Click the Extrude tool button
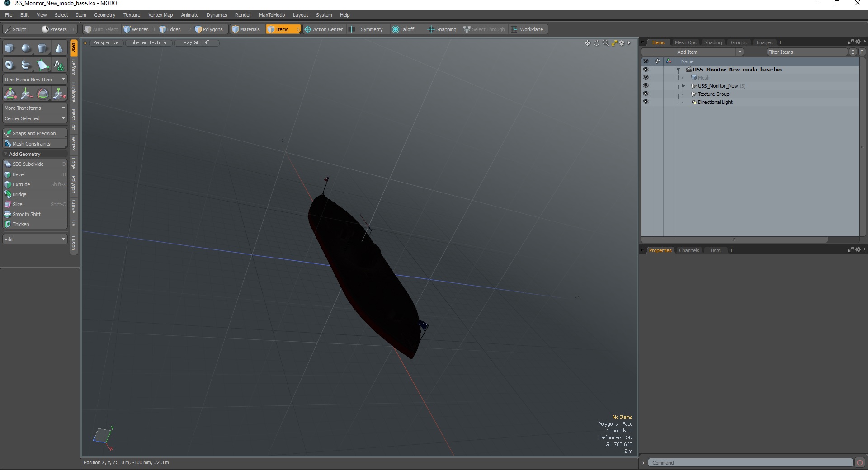This screenshot has height=470, width=868. [35, 184]
